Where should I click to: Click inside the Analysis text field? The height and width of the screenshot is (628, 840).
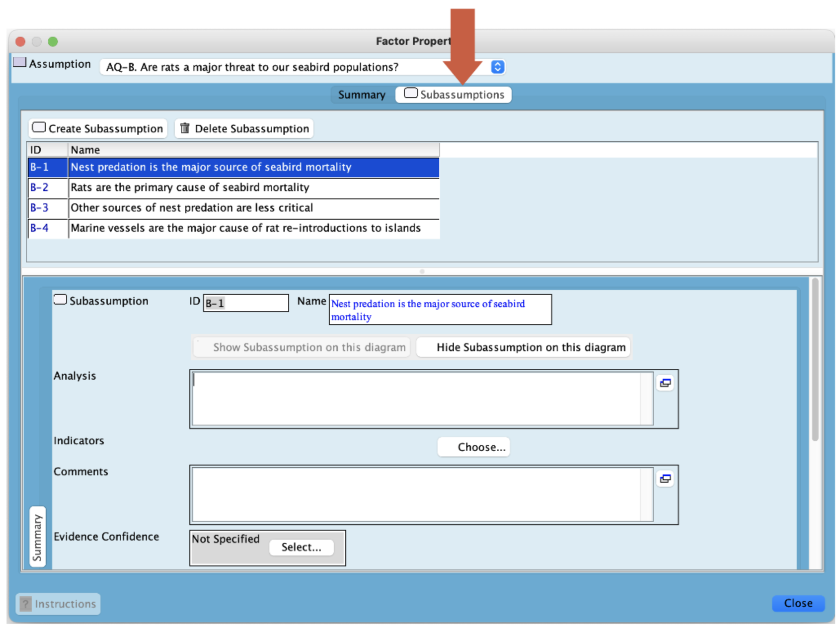(x=416, y=399)
